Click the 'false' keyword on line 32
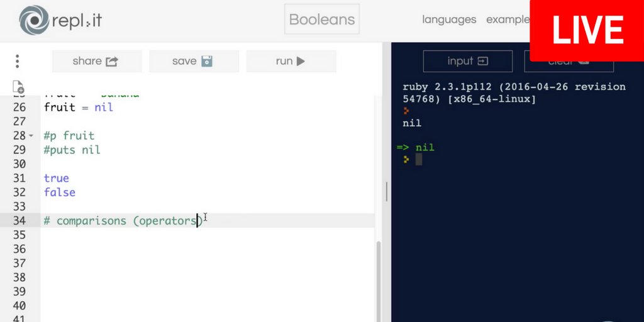 (60, 192)
